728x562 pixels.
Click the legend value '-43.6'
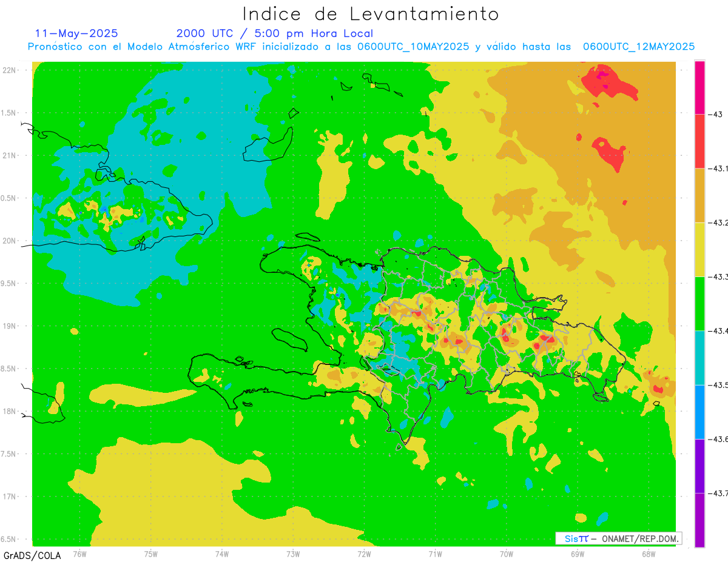tap(718, 439)
